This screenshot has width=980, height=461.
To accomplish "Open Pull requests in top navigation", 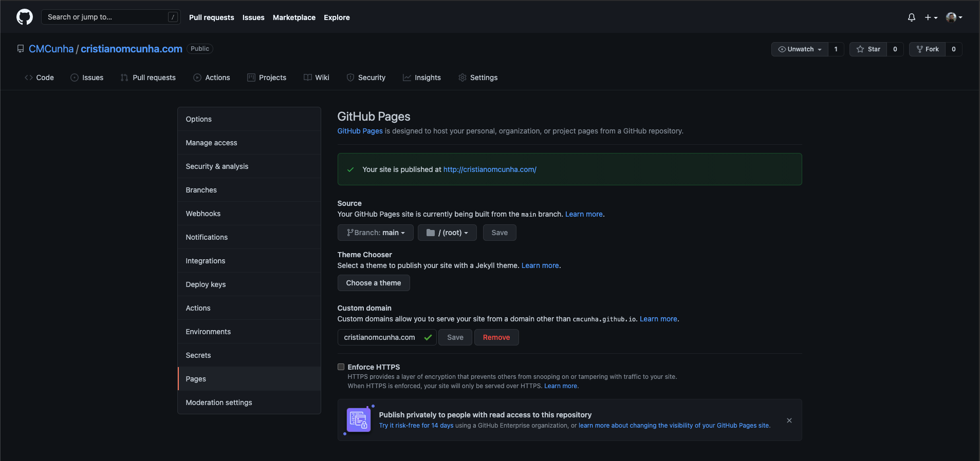I will click(211, 17).
